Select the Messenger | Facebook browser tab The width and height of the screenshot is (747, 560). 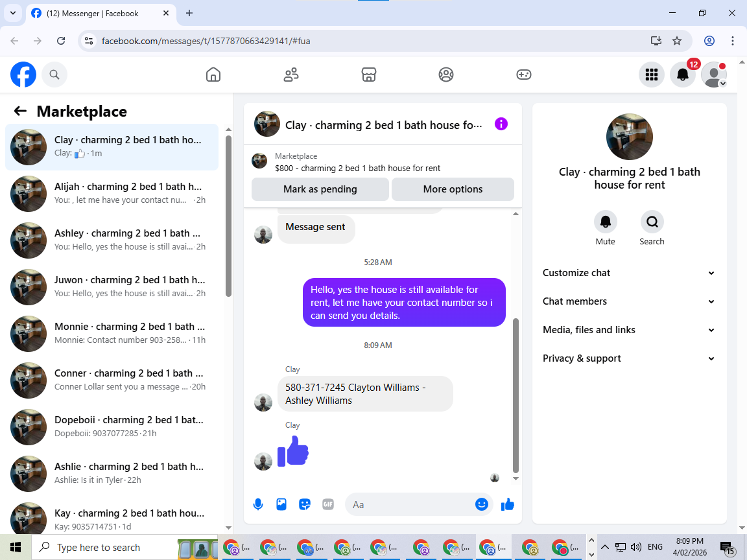[100, 14]
